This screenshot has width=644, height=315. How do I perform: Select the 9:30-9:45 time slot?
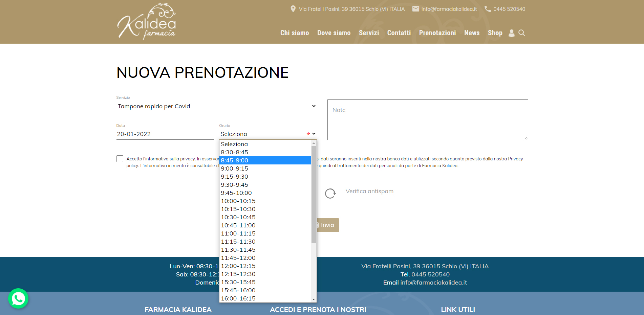click(234, 185)
